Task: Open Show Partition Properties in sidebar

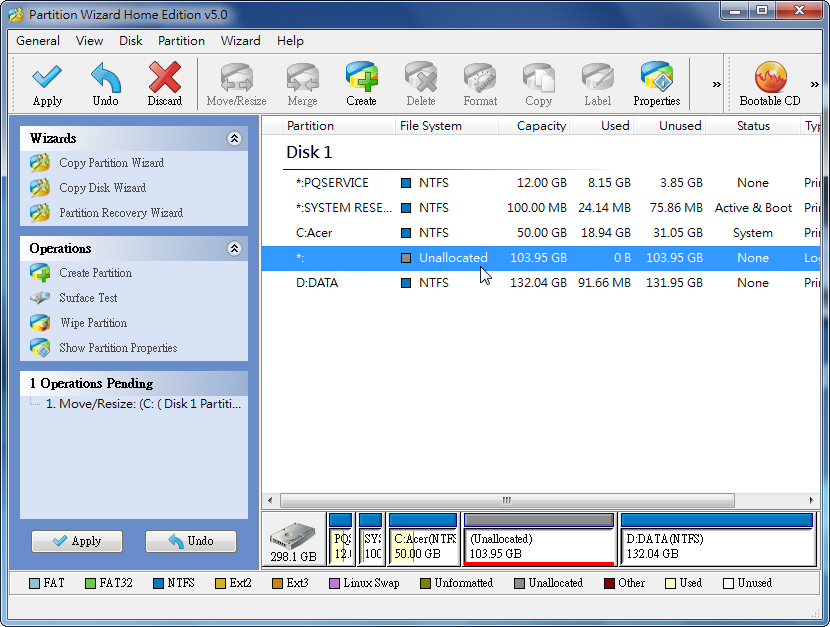Action: click(x=118, y=348)
